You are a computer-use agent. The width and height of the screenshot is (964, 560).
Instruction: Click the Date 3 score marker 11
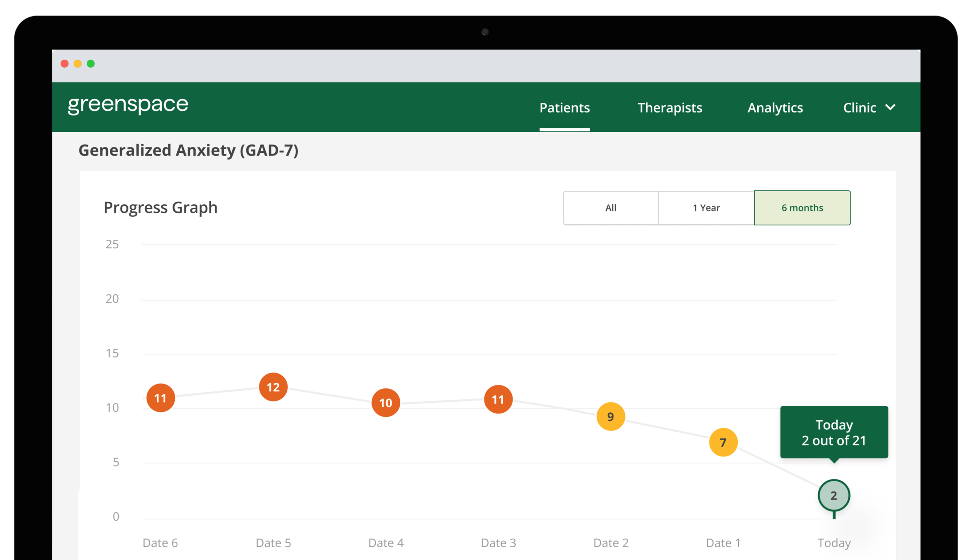pos(498,399)
